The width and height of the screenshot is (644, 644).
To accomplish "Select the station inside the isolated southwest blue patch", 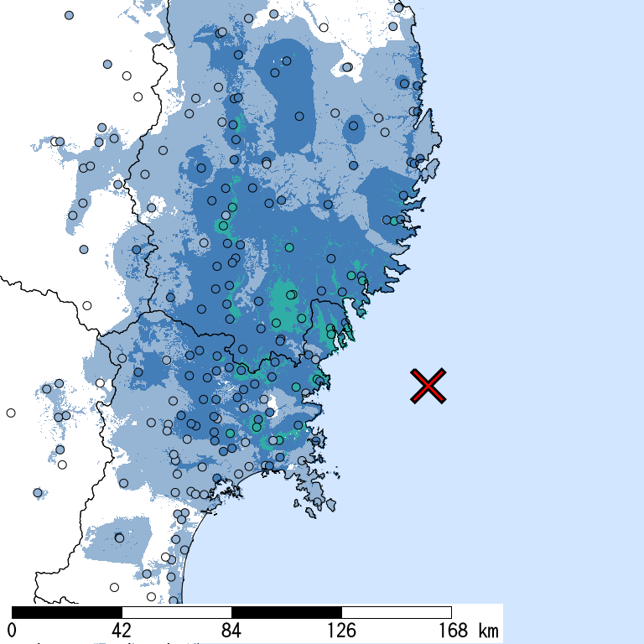I will point(119,538).
